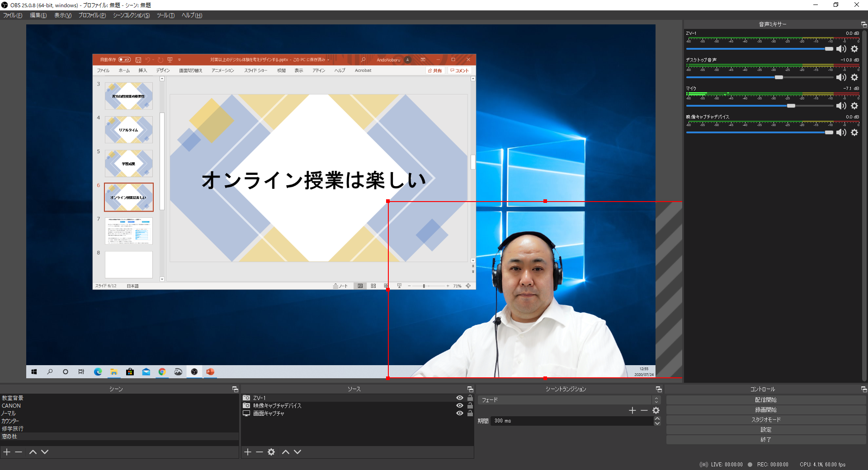Screen dimensions: 868x470
Task: Open the 表示(V) menu
Action: click(x=63, y=15)
